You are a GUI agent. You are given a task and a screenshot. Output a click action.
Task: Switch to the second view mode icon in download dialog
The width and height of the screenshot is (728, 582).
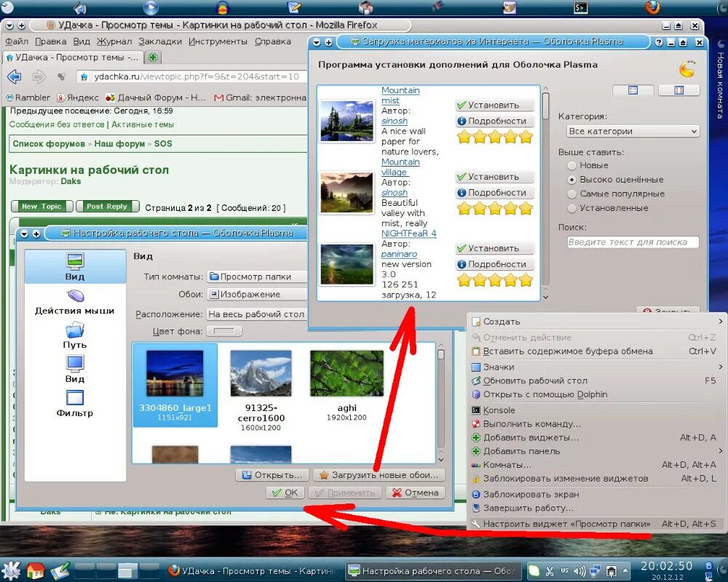tap(678, 90)
